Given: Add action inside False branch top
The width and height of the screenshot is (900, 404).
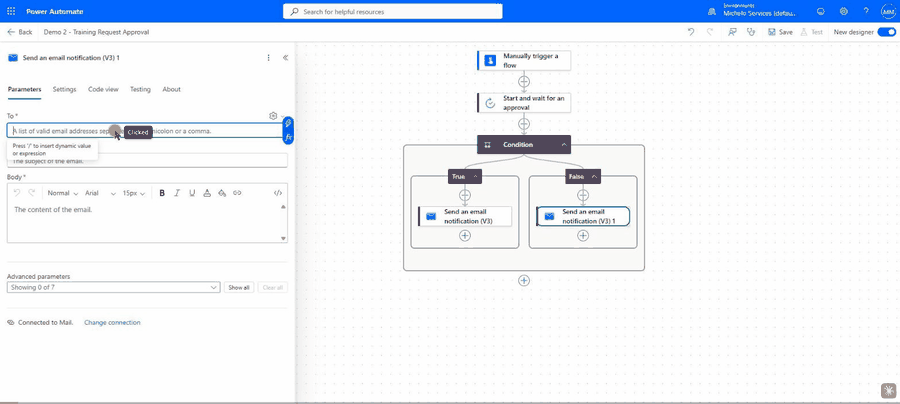Looking at the screenshot, I should [583, 196].
